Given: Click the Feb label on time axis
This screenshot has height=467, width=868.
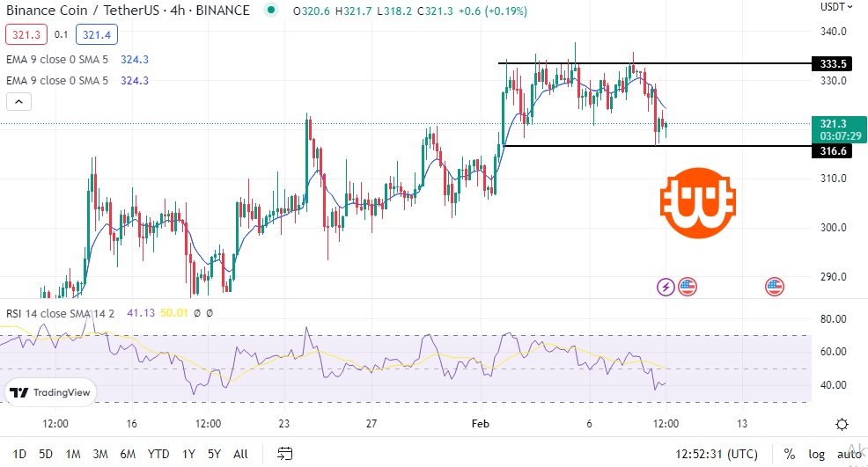Looking at the screenshot, I should [480, 424].
